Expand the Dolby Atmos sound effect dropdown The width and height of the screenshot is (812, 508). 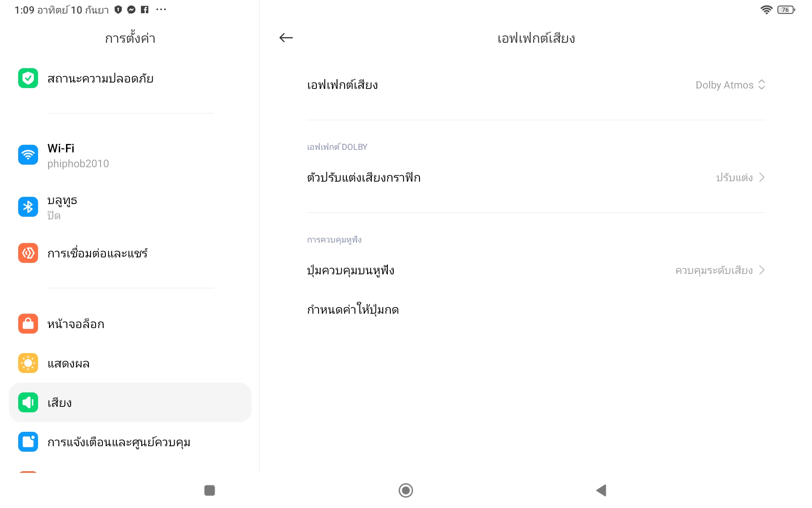pyautogui.click(x=730, y=85)
